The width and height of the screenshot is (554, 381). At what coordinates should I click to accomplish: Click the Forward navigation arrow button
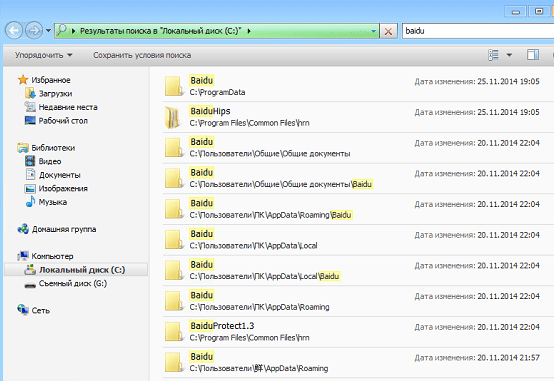(34, 31)
